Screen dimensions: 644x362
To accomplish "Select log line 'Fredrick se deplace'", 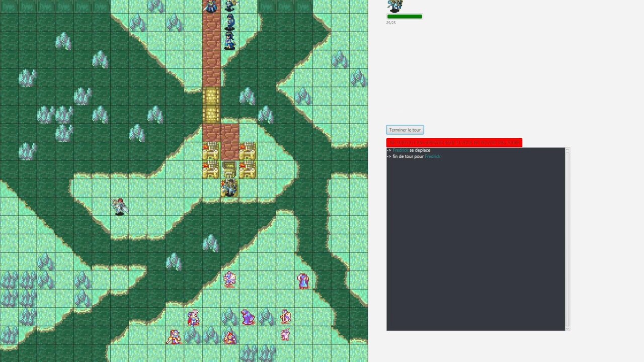I will pos(409,150).
